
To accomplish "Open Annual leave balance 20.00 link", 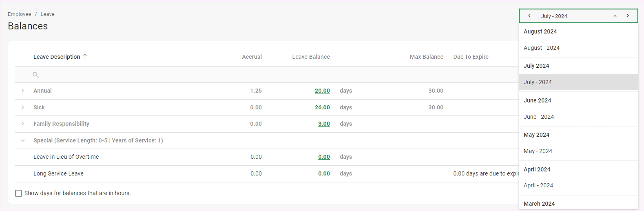I will pos(322,91).
